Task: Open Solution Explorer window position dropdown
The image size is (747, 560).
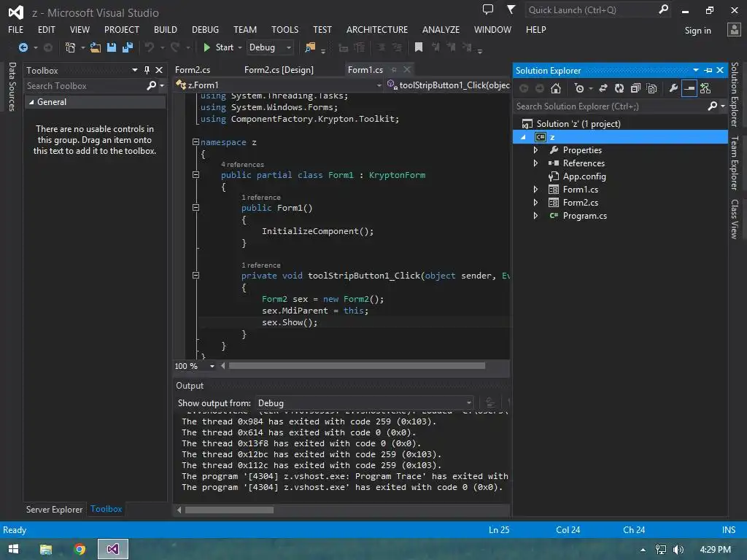Action: tap(696, 71)
